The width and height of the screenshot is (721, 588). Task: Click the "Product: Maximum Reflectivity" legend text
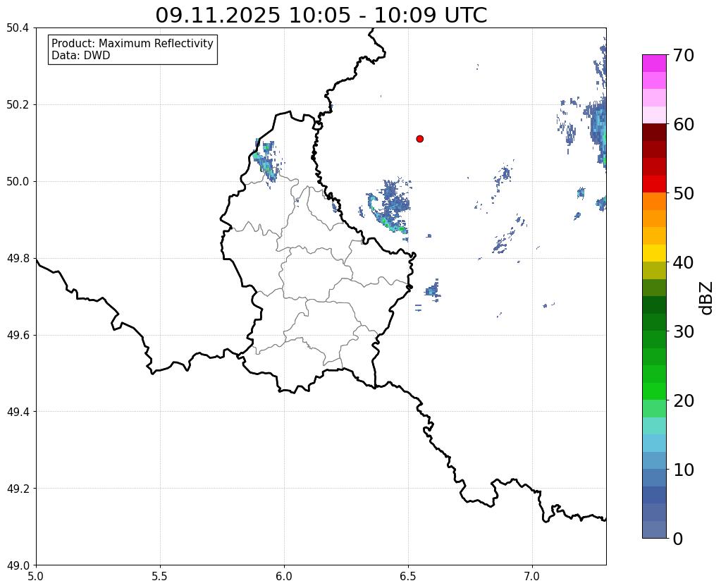133,43
